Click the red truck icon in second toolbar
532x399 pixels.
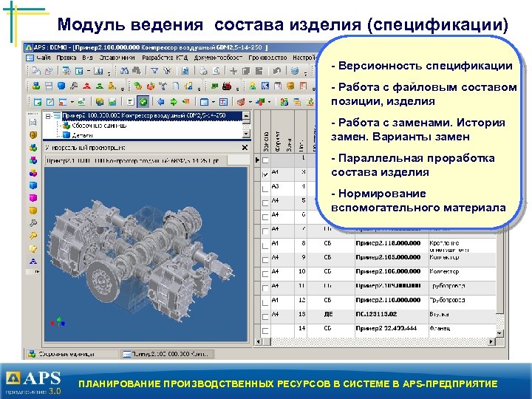(x=227, y=86)
